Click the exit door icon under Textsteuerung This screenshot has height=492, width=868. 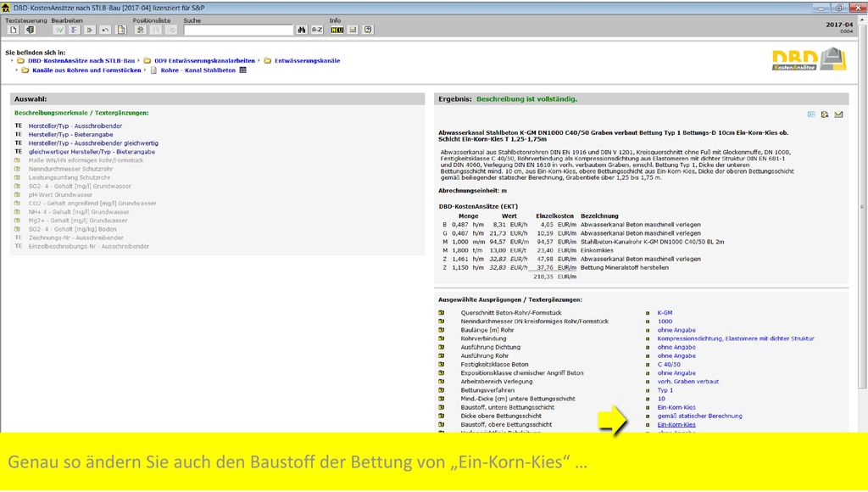click(x=30, y=30)
